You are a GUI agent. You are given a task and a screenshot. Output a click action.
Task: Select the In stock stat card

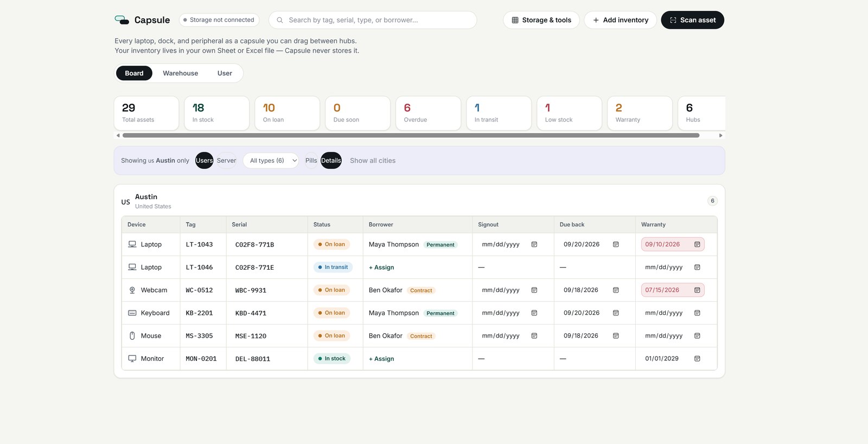[x=217, y=113]
